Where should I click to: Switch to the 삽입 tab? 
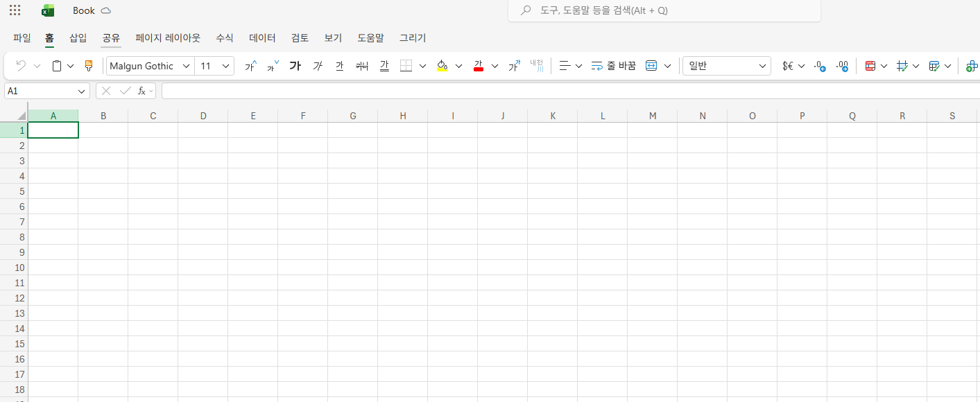[x=78, y=38]
